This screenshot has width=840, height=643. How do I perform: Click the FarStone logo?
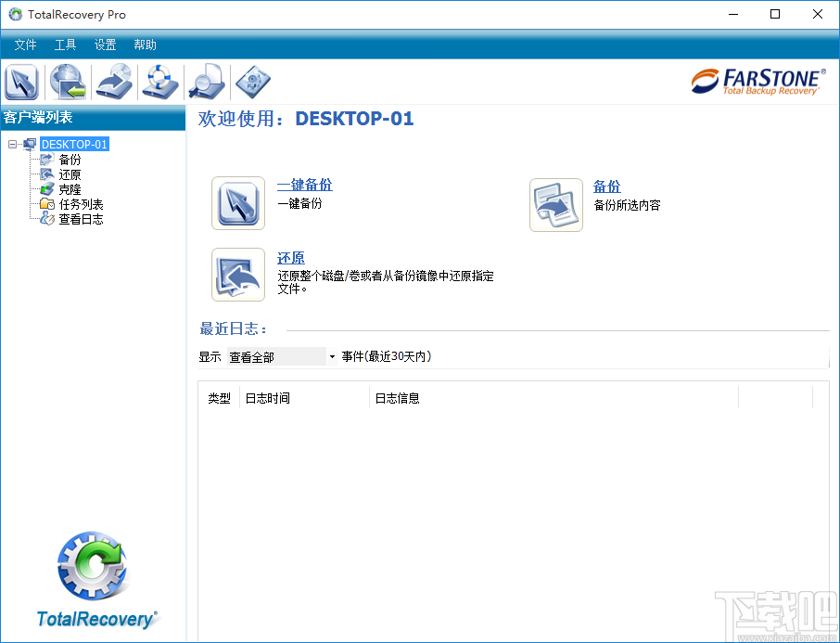758,83
